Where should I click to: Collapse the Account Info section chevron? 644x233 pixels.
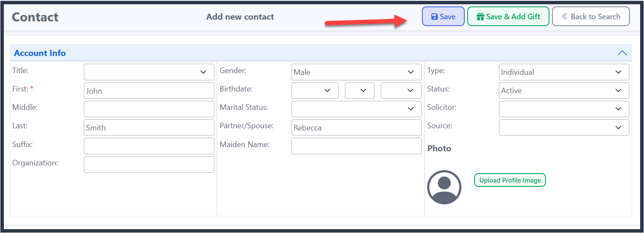pos(622,53)
